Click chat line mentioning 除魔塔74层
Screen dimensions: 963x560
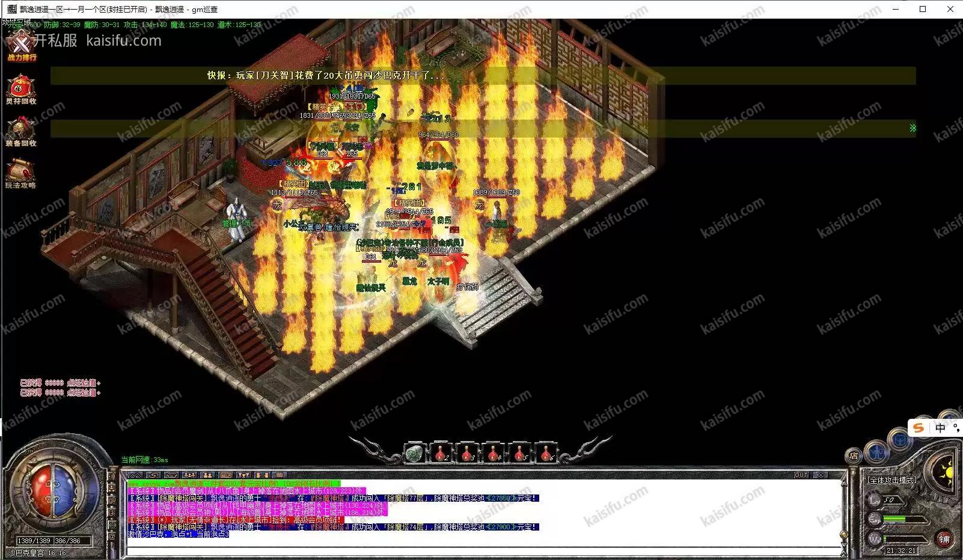[x=334, y=527]
